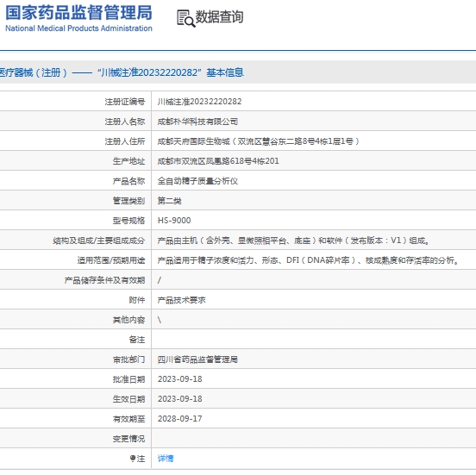Click the 产品名称 label
The image size is (476, 475).
[x=128, y=181]
